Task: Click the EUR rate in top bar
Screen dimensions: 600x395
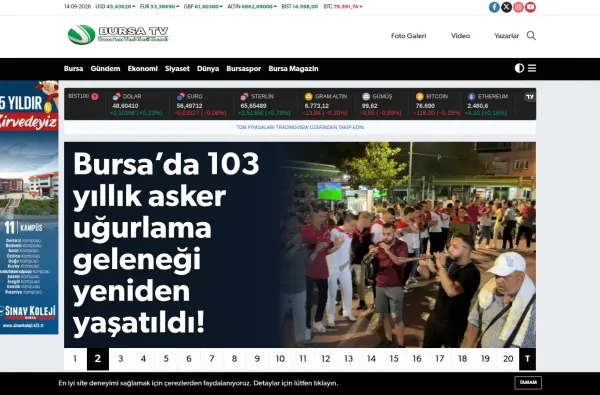Action: click(160, 7)
